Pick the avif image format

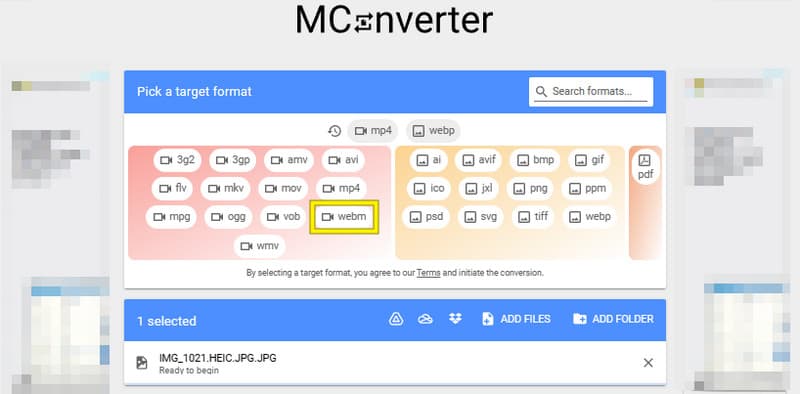point(479,160)
